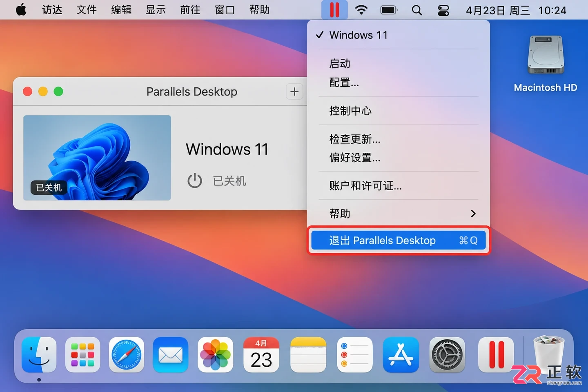Viewport: 588px width, 392px height.
Task: Click the date and time in the menu bar
Action: [516, 10]
